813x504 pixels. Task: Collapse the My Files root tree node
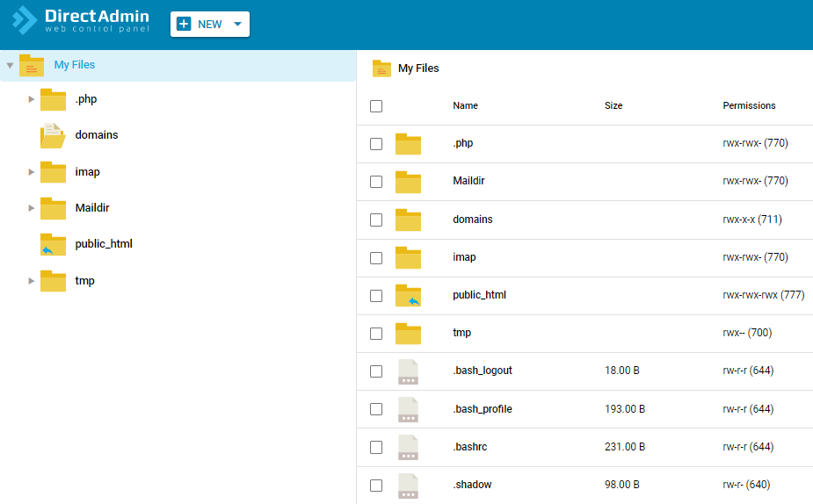point(10,66)
